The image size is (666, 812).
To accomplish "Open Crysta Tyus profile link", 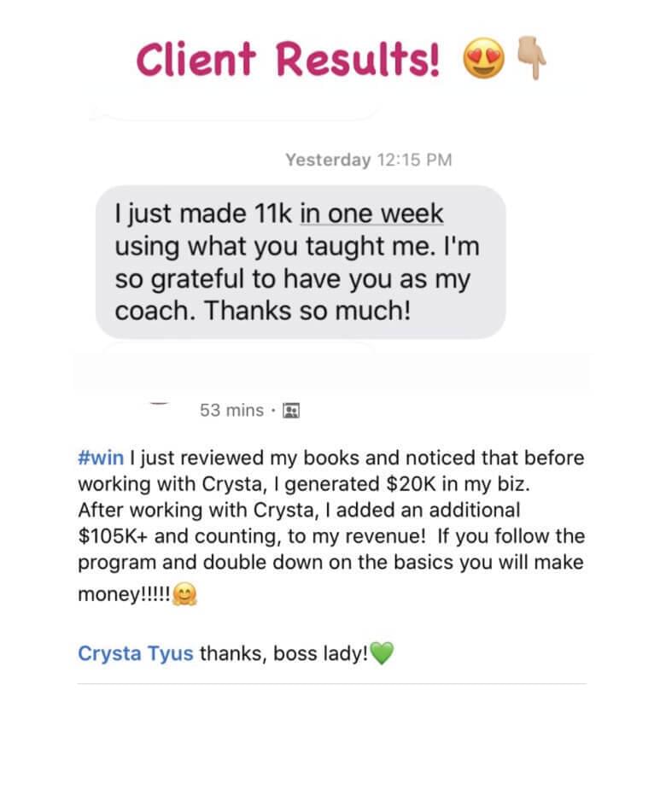I will (x=136, y=653).
